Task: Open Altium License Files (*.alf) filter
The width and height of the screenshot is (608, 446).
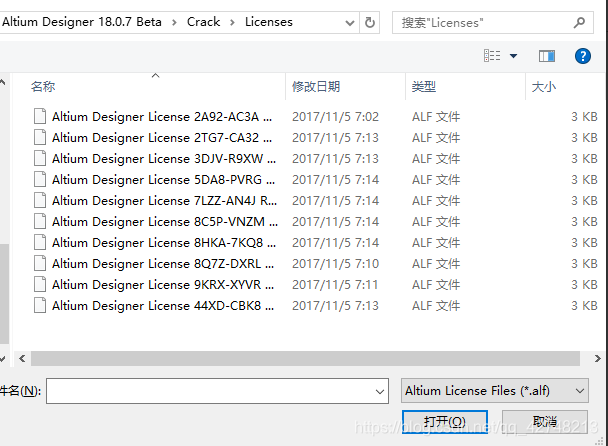Action: (x=495, y=391)
